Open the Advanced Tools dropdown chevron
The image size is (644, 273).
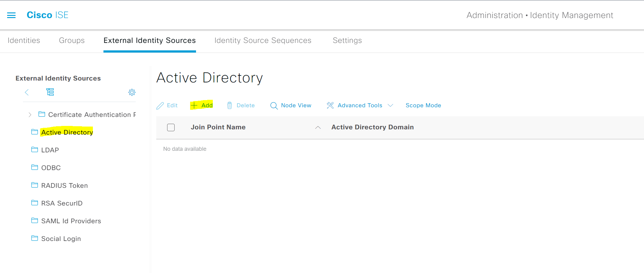click(391, 105)
